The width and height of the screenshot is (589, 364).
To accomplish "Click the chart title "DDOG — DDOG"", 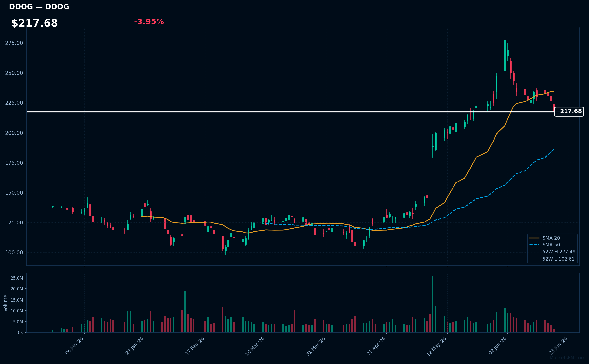I will point(39,7).
